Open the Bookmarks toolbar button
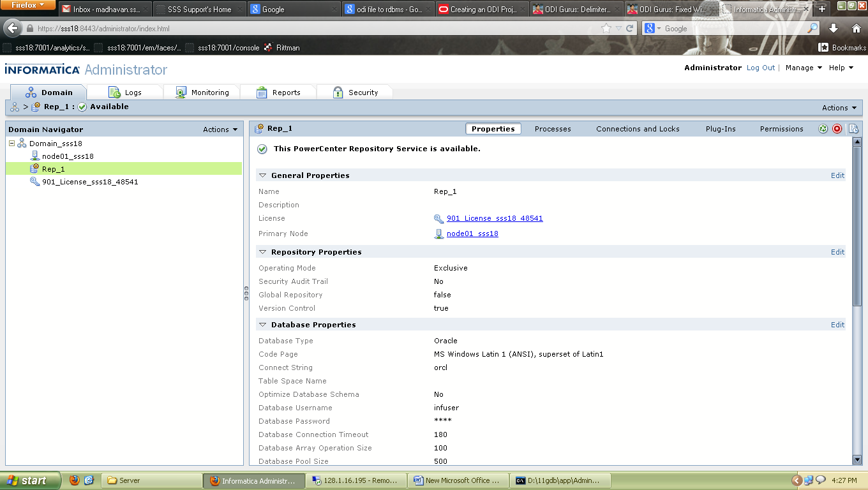Viewport: 868px width, 490px height. click(842, 47)
